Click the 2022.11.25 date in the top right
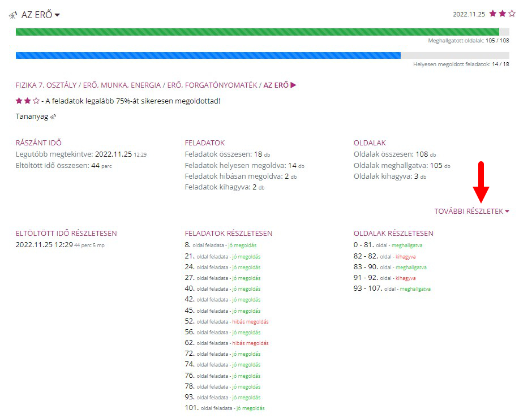532x418 pixels. pos(469,14)
